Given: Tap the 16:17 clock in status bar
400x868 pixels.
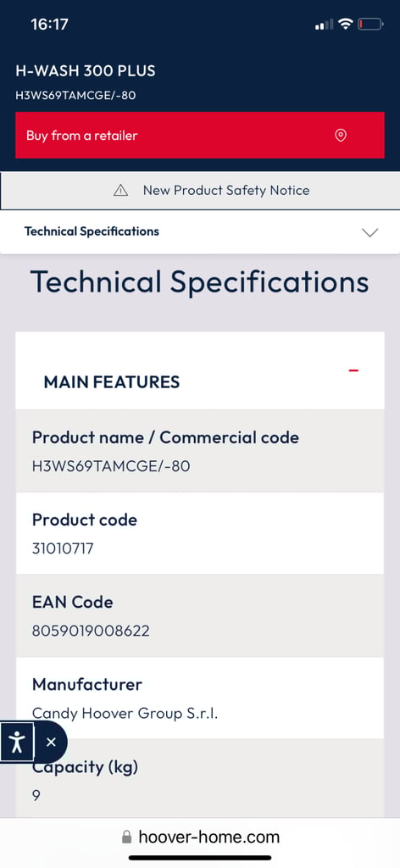Looking at the screenshot, I should (x=49, y=25).
